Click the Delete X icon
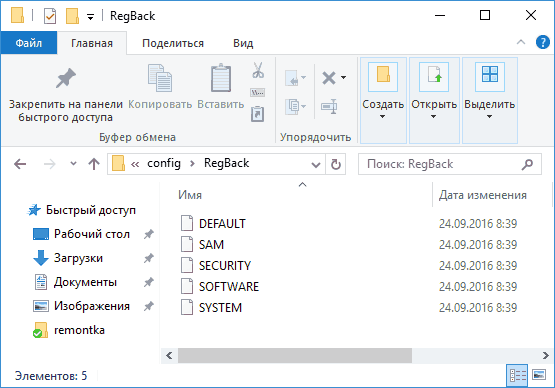 (x=329, y=78)
